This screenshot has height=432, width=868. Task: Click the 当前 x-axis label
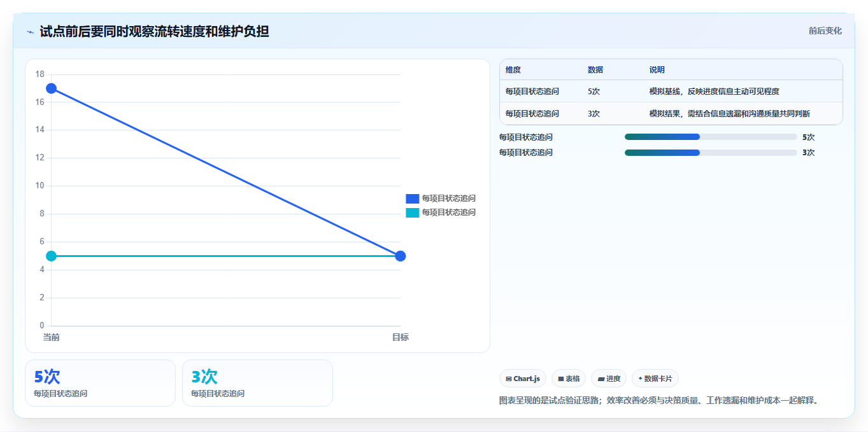pos(51,337)
